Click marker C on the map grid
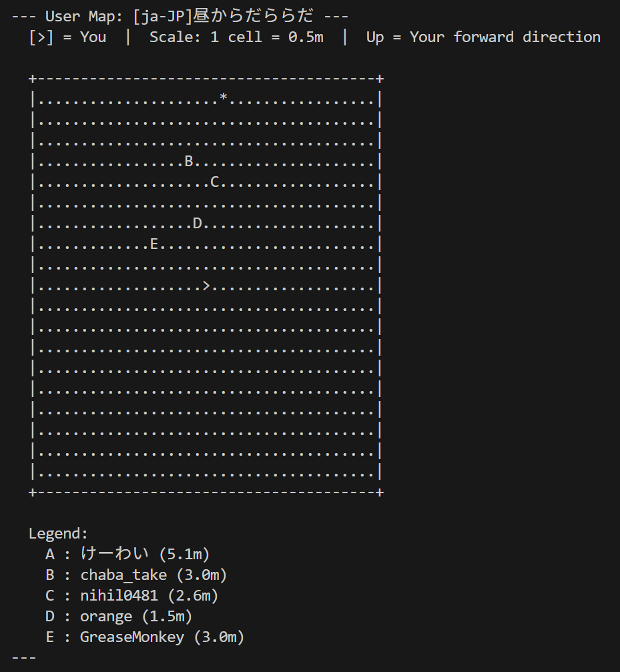Screen dimensions: 620x672 point(215,182)
